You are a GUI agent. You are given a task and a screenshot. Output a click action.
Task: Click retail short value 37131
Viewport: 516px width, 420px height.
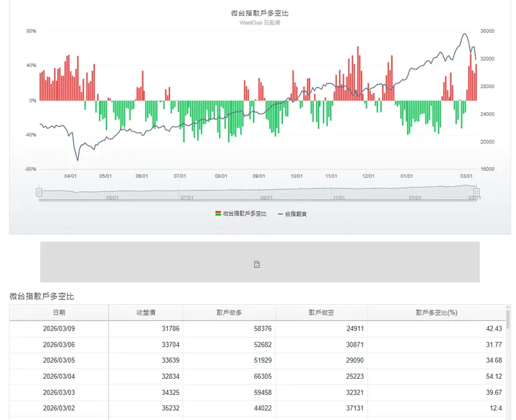355,408
